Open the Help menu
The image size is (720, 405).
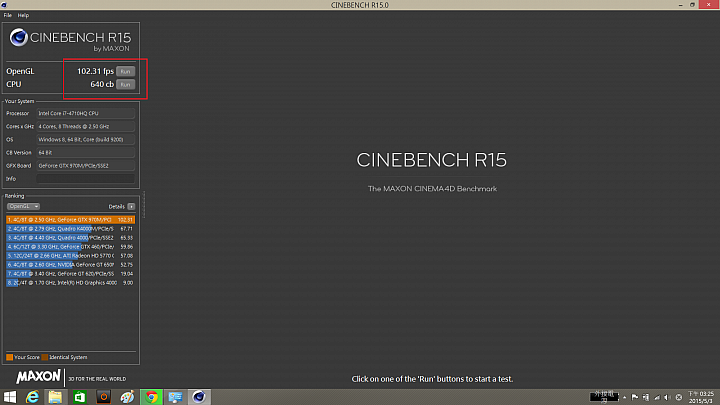click(23, 15)
